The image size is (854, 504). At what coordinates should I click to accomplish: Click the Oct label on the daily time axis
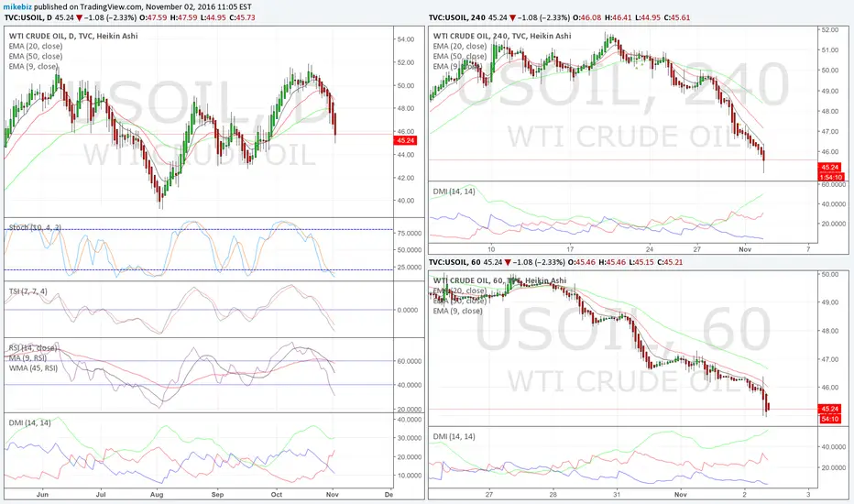coord(277,495)
